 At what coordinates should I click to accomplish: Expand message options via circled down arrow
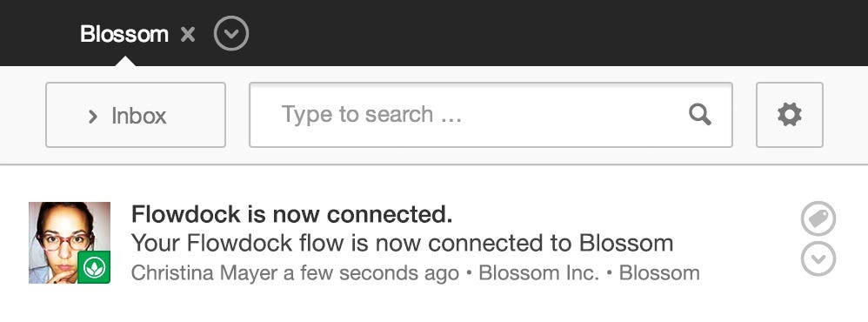click(818, 258)
